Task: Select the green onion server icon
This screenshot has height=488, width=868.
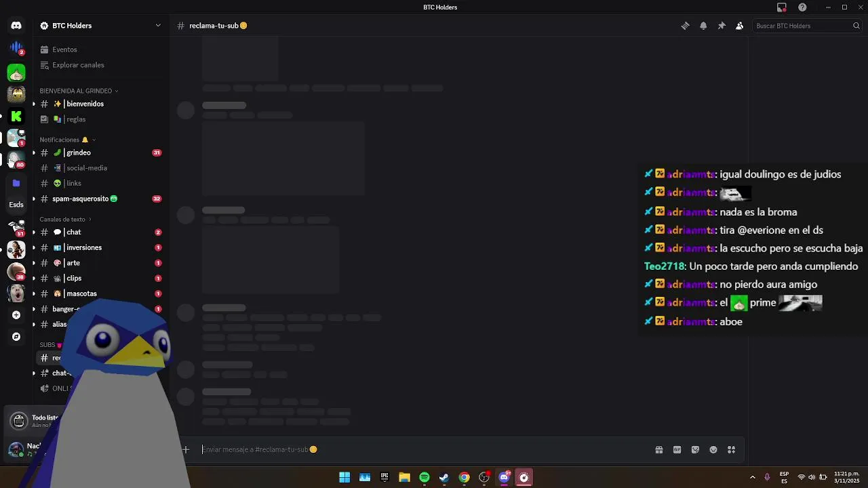Action: (x=16, y=72)
